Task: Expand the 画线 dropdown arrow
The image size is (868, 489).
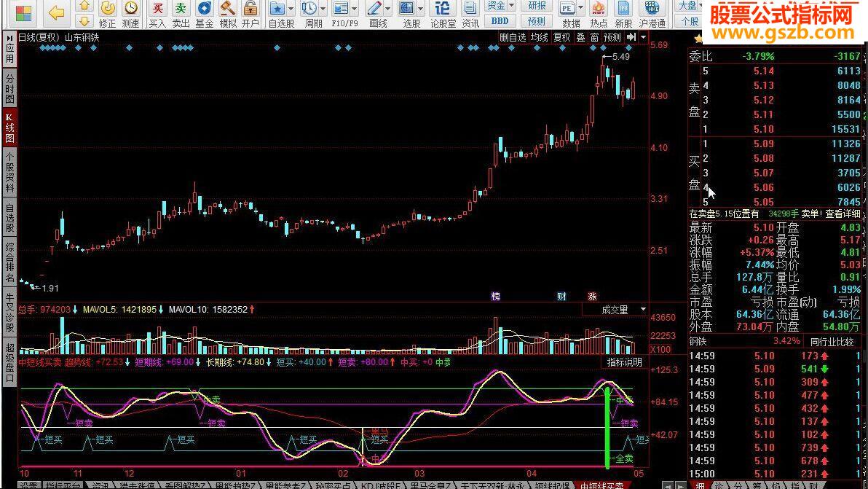Action: (x=387, y=9)
